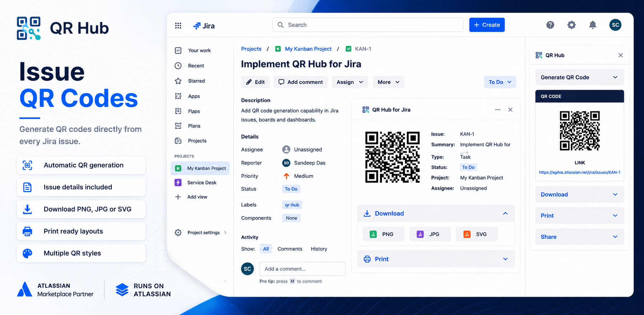Open the More dropdown menu
Viewport: 644px width, 315px height.
(x=388, y=82)
